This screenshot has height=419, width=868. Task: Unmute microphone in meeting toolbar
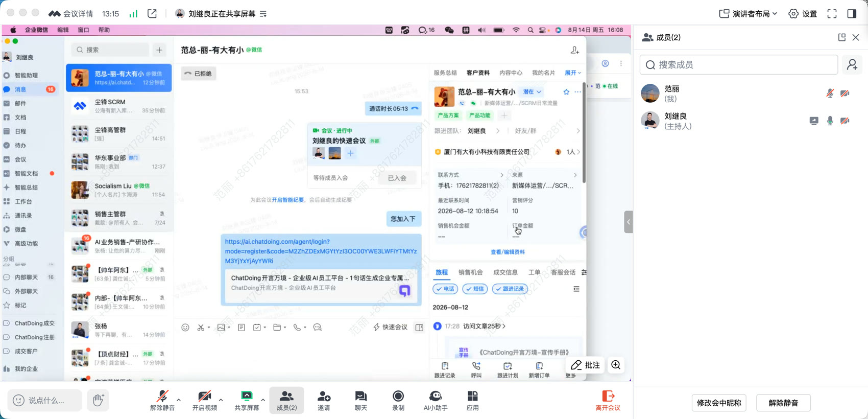tap(162, 400)
